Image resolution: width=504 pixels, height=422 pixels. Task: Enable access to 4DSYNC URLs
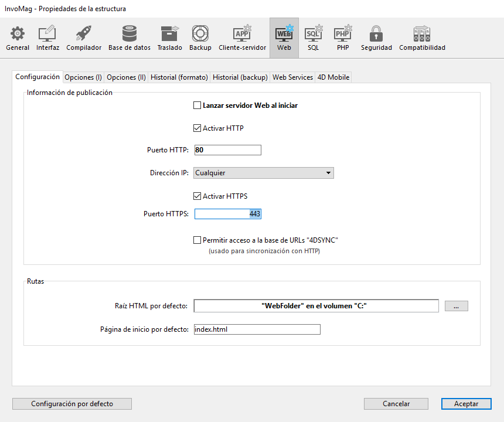click(197, 240)
